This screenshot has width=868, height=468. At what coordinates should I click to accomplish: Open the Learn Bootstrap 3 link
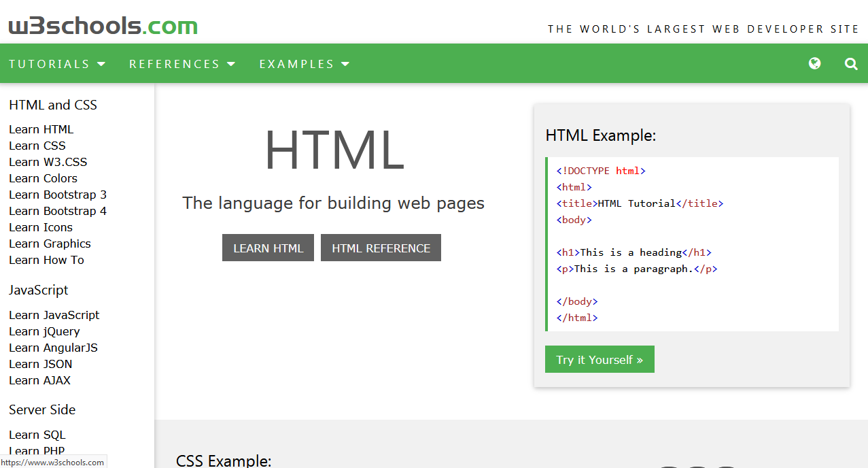point(58,195)
